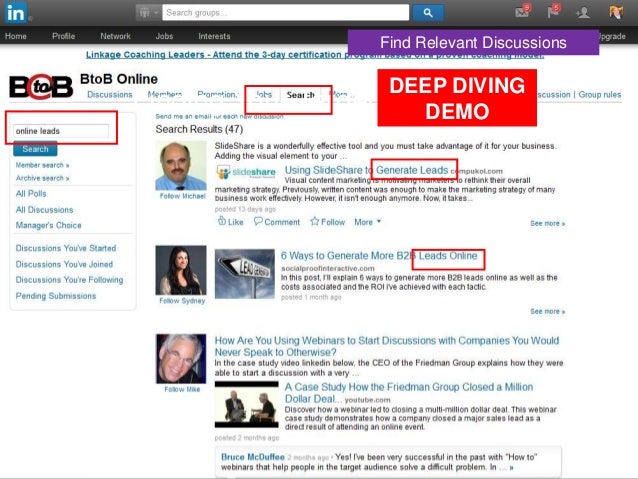Click the LinkedIn logo icon
Viewport: 638px width, 479px height.
pyautogui.click(x=15, y=13)
